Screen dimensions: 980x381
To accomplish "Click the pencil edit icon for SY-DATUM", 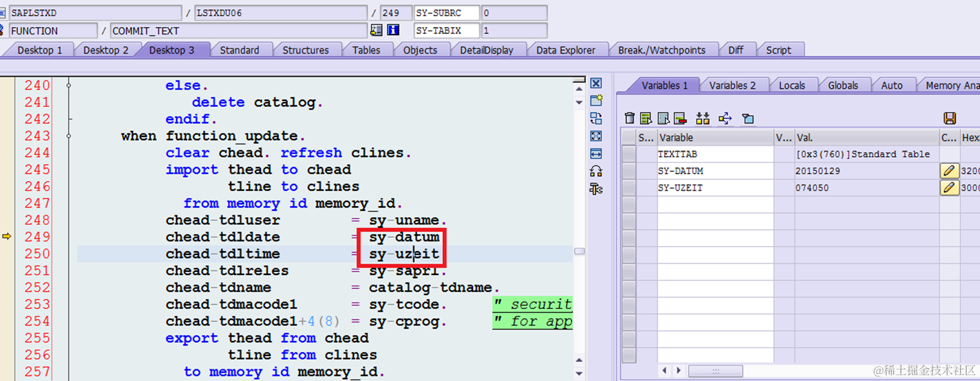I will coord(949,170).
